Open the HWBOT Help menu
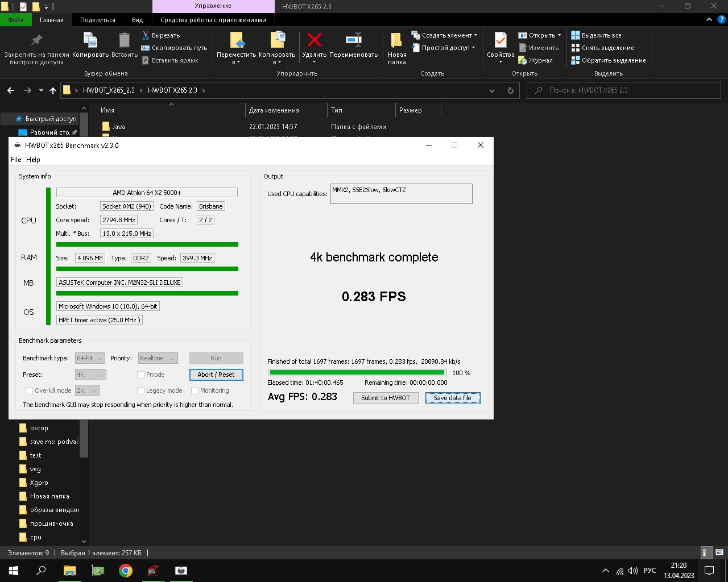 click(x=33, y=160)
